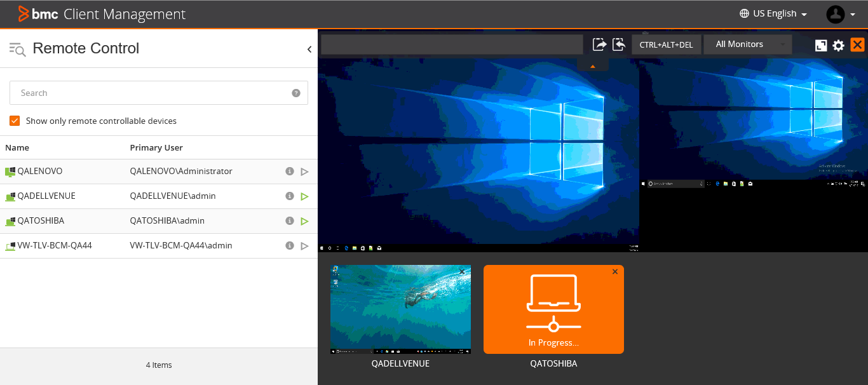
Task: Open the All Monitors dropdown
Action: (x=747, y=44)
